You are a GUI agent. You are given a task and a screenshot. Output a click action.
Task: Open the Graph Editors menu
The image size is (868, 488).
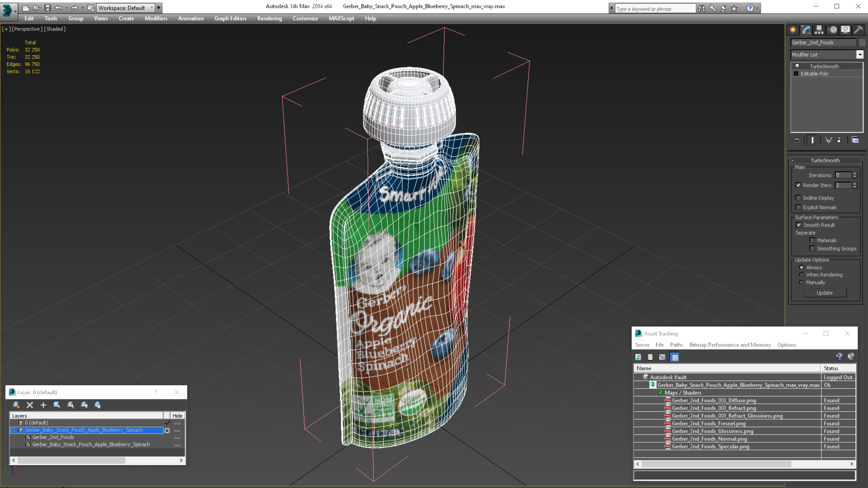(231, 18)
